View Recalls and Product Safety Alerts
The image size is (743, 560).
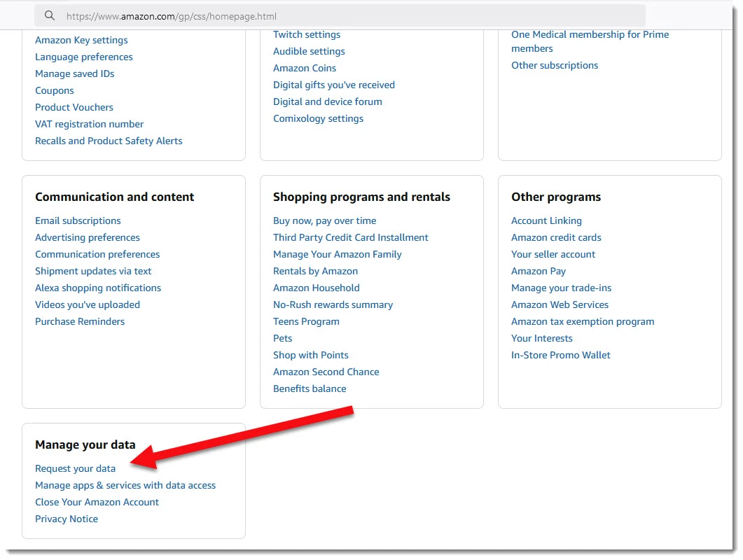(x=109, y=141)
